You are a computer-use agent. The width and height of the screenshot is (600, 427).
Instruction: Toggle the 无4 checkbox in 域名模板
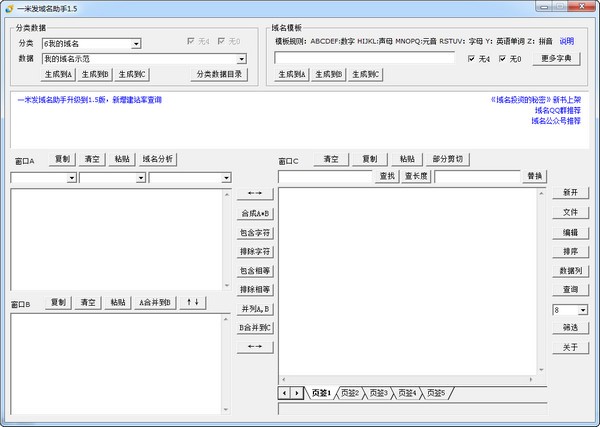tap(471, 59)
